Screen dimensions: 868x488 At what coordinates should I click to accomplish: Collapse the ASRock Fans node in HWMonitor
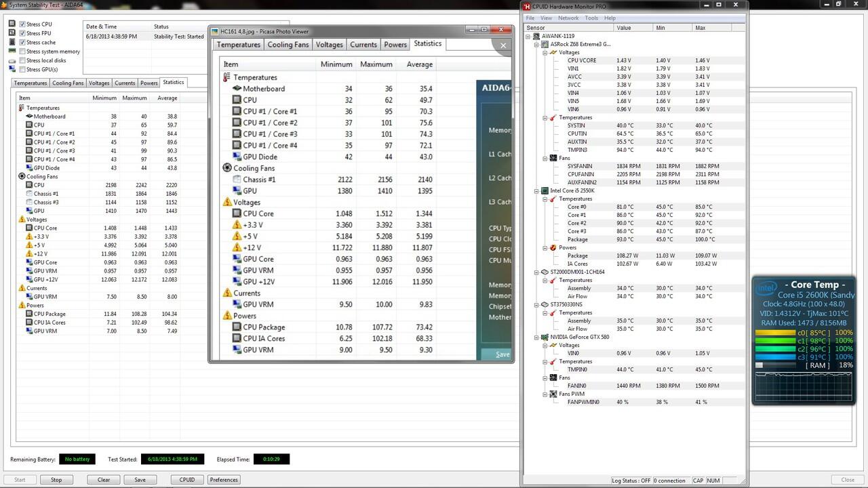click(545, 158)
